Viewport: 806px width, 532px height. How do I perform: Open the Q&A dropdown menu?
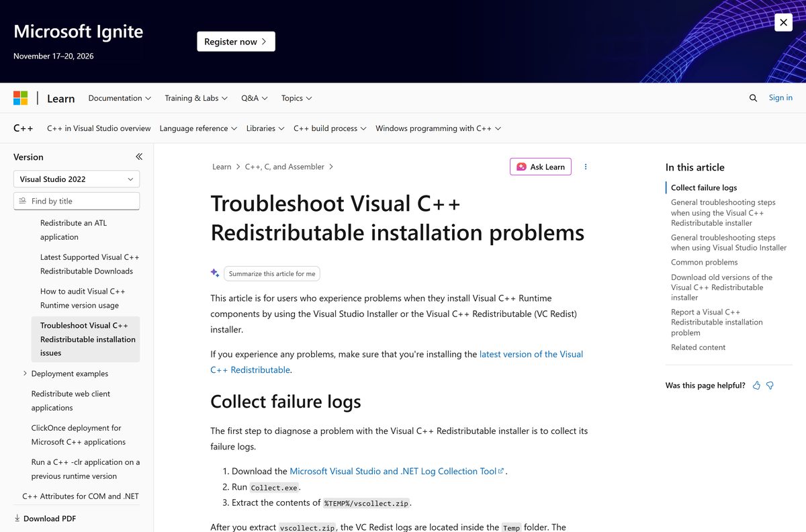pos(255,98)
